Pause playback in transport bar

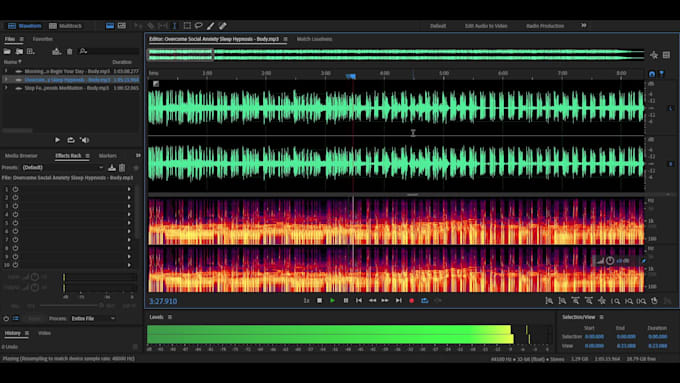346,301
